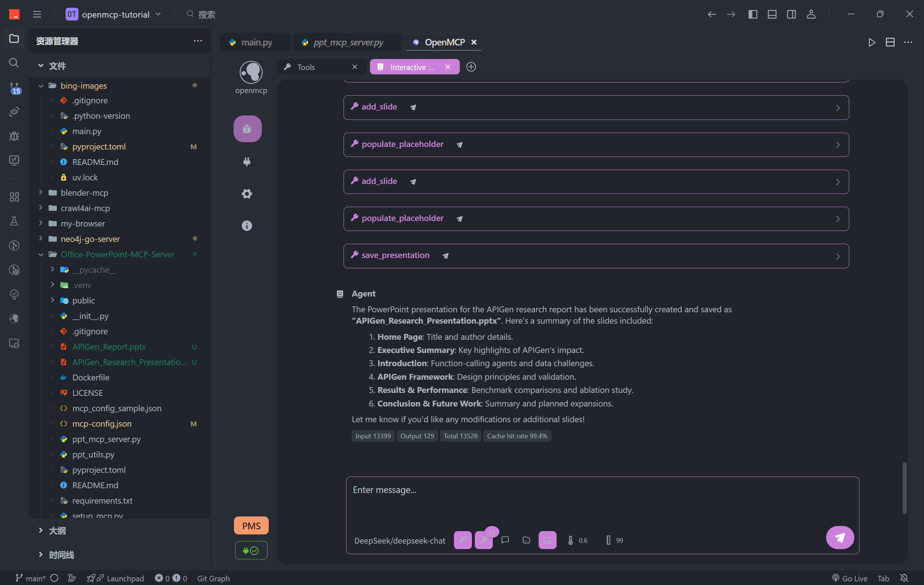
Task: Toggle the parallel tool calls button
Action: pyautogui.click(x=547, y=540)
